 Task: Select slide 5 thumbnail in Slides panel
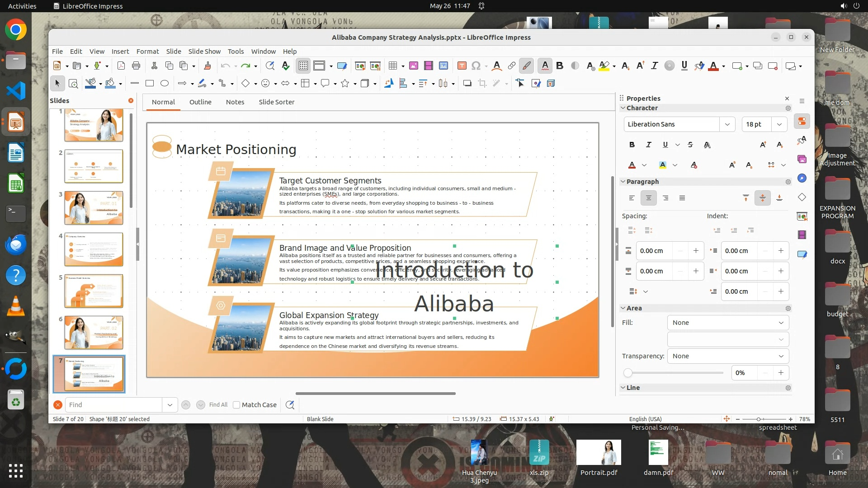94,291
